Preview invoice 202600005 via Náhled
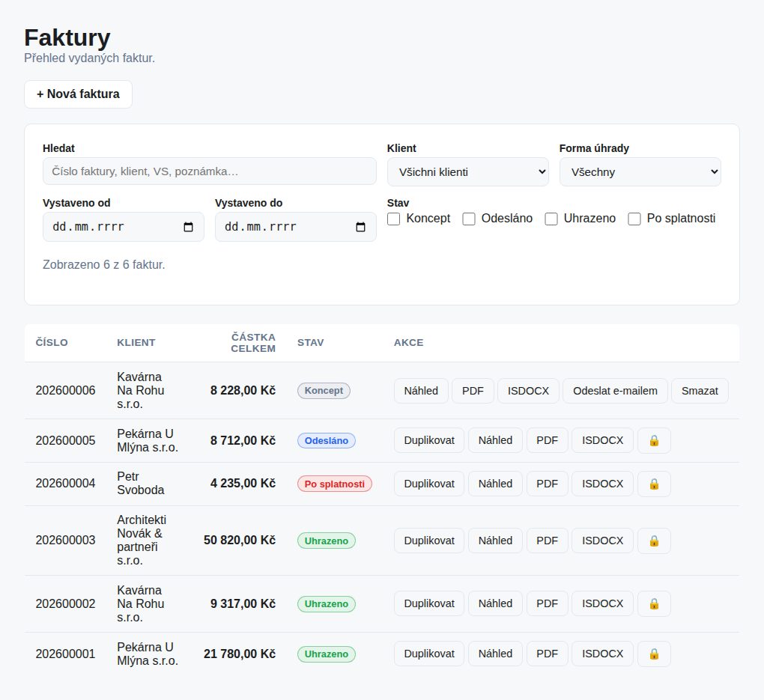The image size is (764, 700). [x=495, y=440]
